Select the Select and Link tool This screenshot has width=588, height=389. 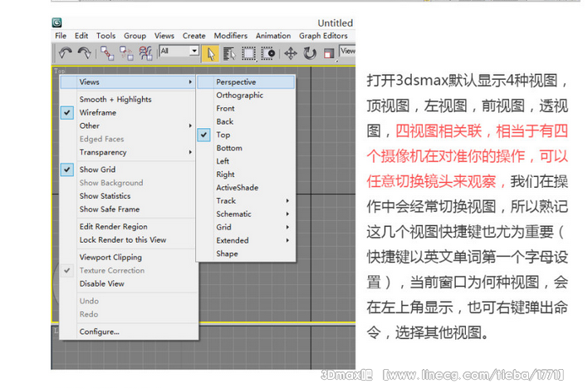pos(107,53)
